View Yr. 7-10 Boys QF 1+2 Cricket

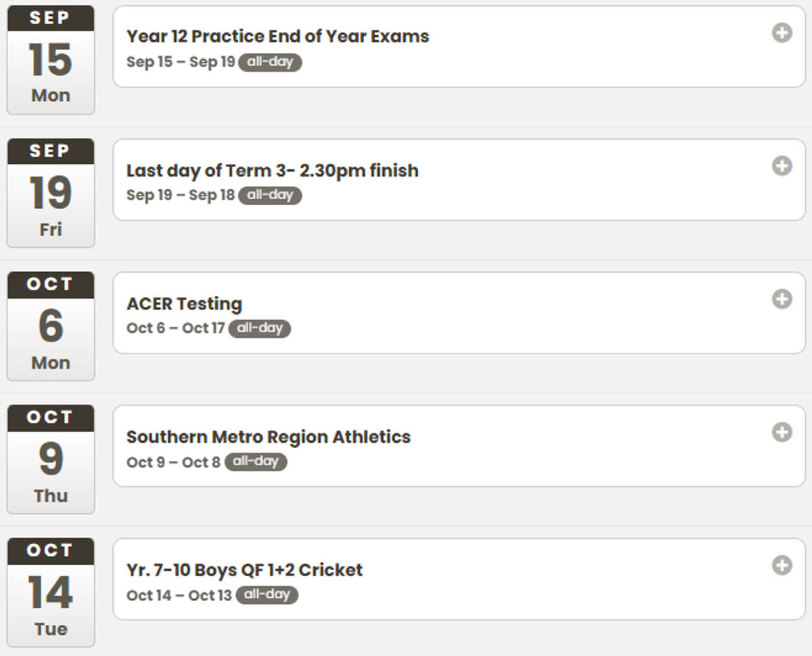tap(244, 570)
